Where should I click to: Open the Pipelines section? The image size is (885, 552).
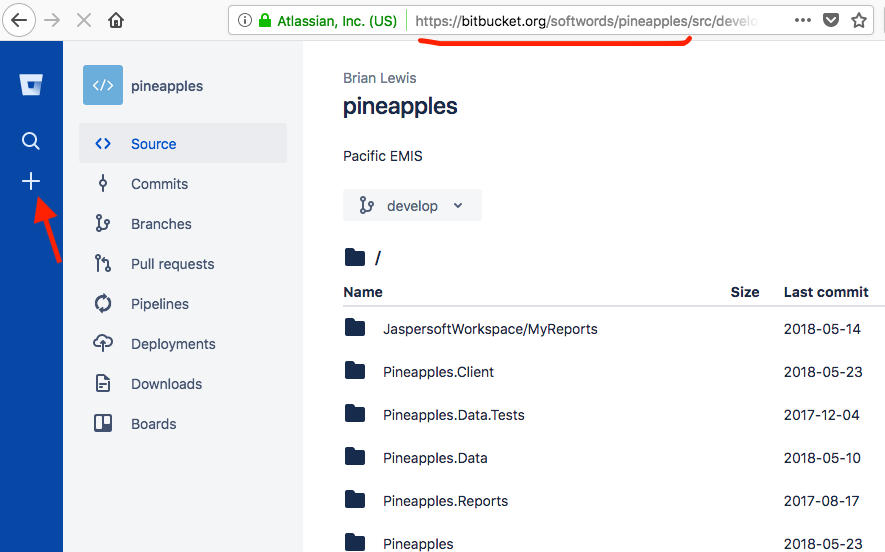click(160, 304)
